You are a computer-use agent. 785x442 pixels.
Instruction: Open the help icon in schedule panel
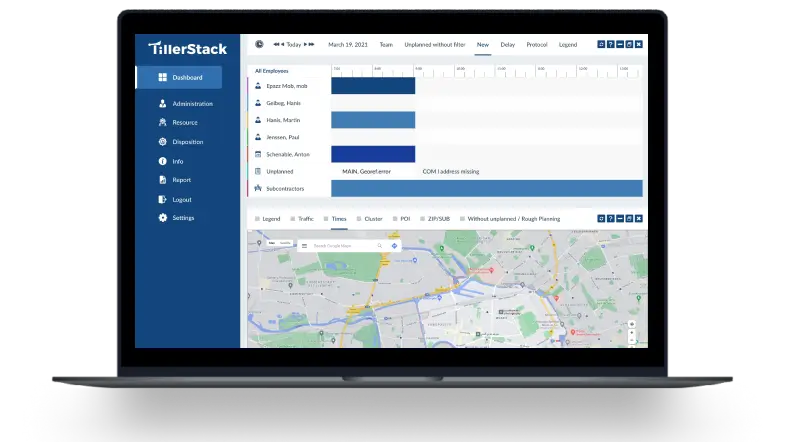click(610, 44)
